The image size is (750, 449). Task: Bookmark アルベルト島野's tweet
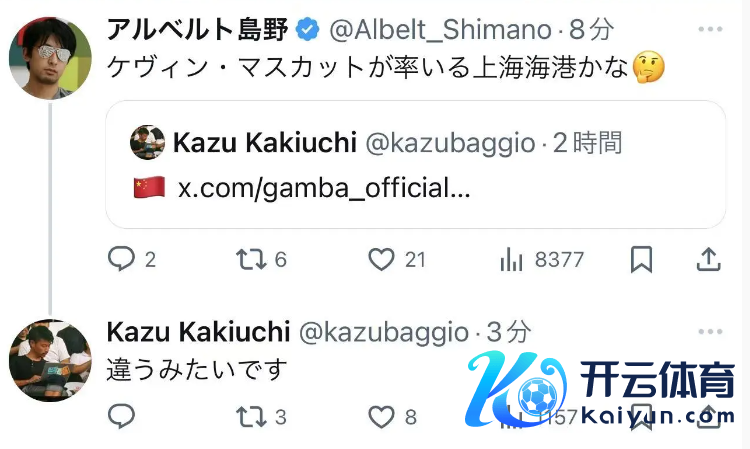(x=641, y=259)
